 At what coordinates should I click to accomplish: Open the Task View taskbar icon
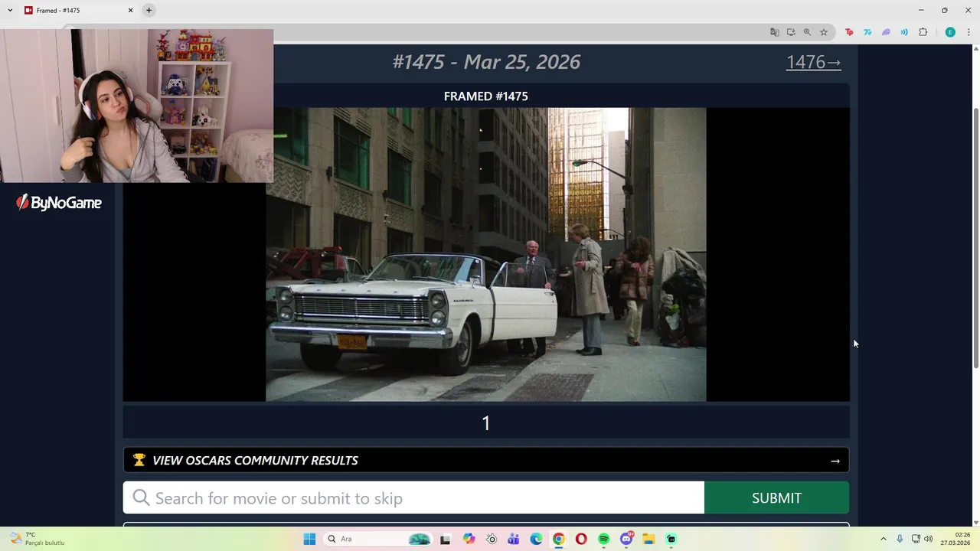pyautogui.click(x=445, y=539)
